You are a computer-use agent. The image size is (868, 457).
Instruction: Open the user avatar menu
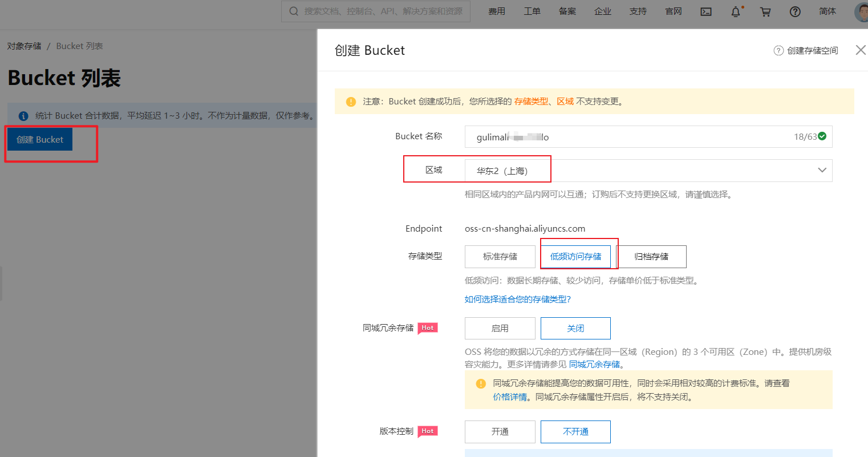click(x=861, y=11)
